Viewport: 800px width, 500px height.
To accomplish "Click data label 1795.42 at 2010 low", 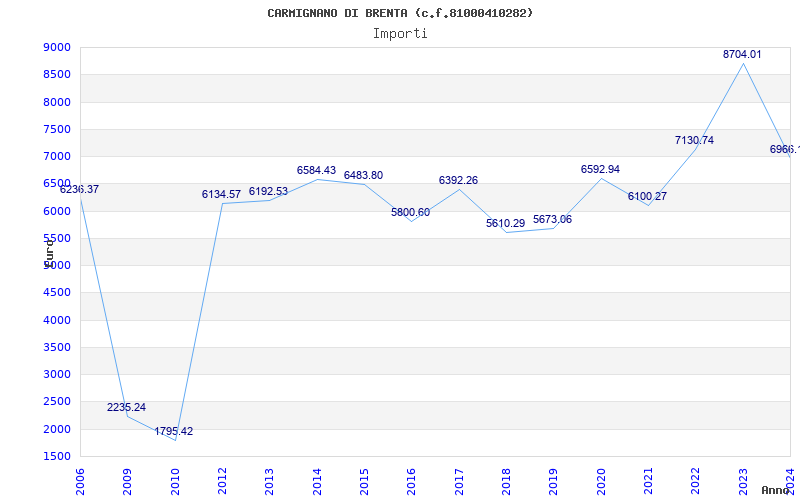I will (173, 431).
